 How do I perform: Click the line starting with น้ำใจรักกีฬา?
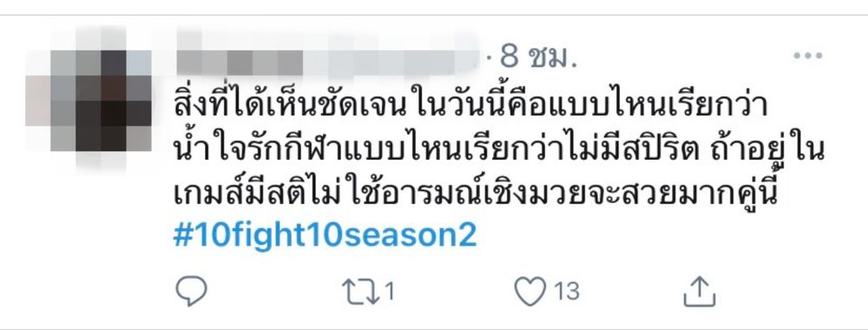pyautogui.click(x=499, y=150)
